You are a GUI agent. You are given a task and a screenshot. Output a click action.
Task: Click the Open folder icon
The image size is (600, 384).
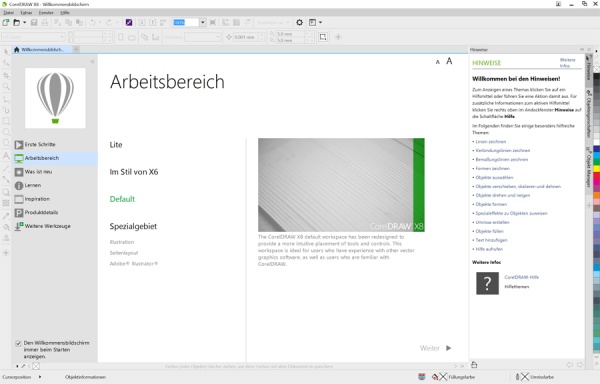point(16,23)
